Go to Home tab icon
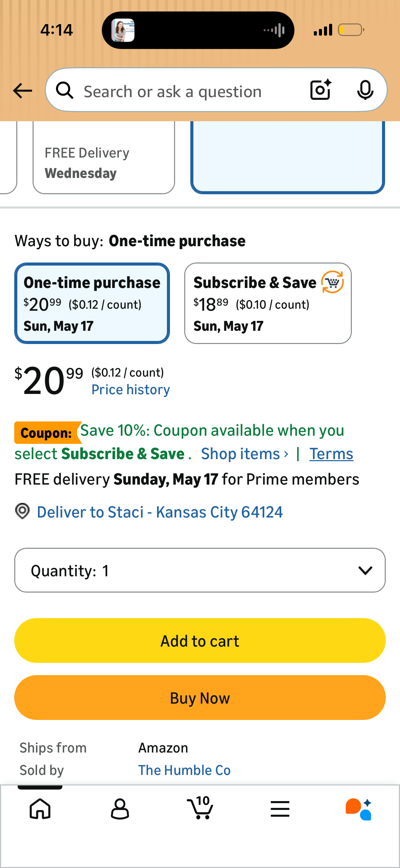The image size is (400, 868). 40,809
